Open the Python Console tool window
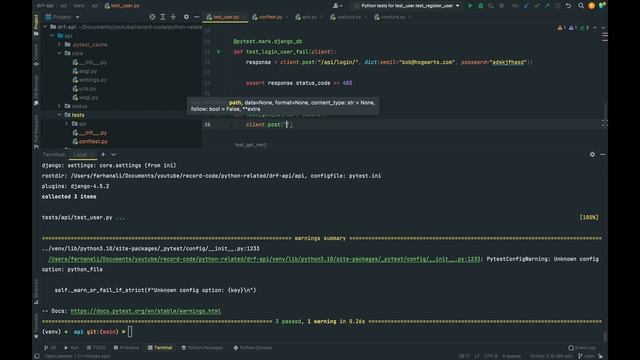Viewport: 640px width, 360px height. 252,348
